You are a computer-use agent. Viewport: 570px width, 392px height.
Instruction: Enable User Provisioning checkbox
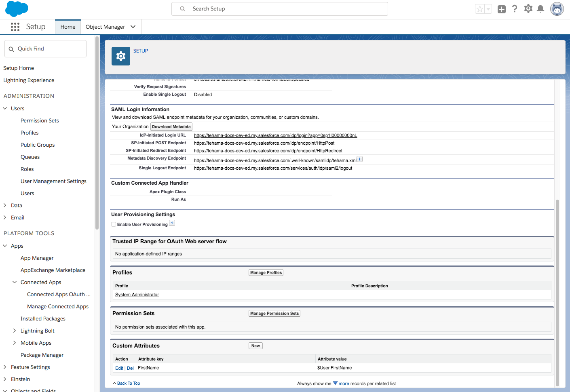click(114, 224)
